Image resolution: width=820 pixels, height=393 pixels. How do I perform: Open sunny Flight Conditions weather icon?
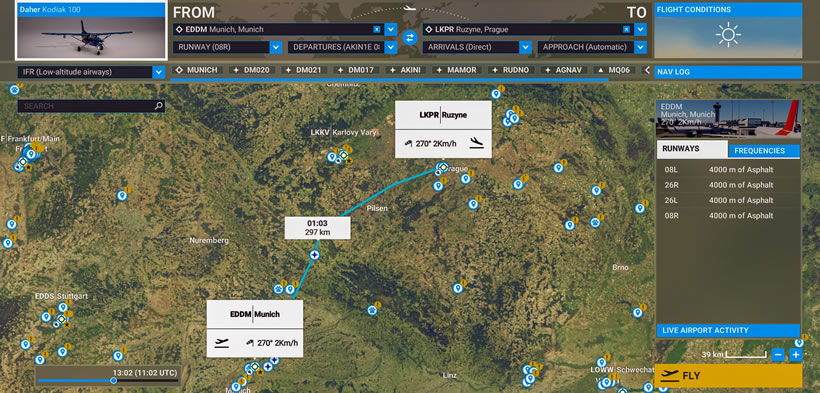pos(728,35)
